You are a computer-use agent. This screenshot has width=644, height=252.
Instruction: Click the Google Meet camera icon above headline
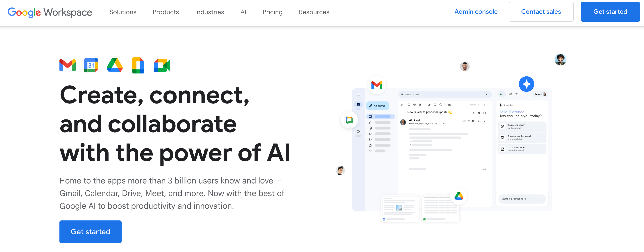162,65
